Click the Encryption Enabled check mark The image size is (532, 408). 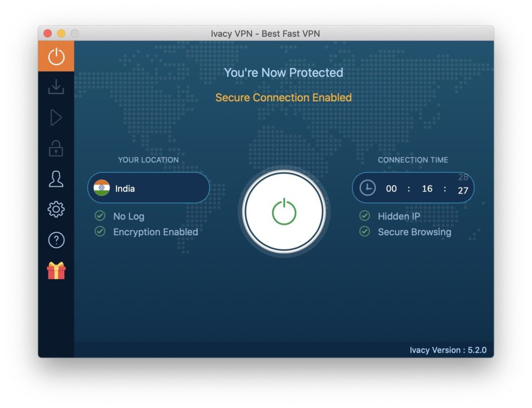pos(100,232)
